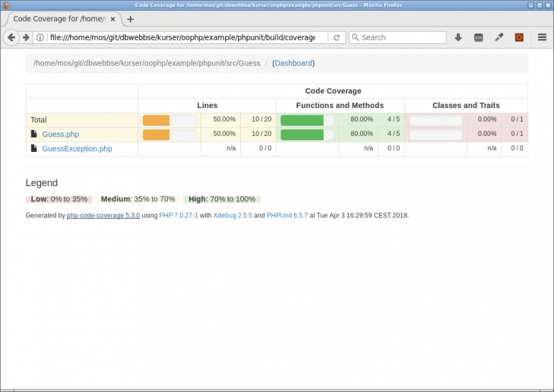The width and height of the screenshot is (554, 392).
Task: Open the Guess.php coverage report link
Action: [61, 134]
